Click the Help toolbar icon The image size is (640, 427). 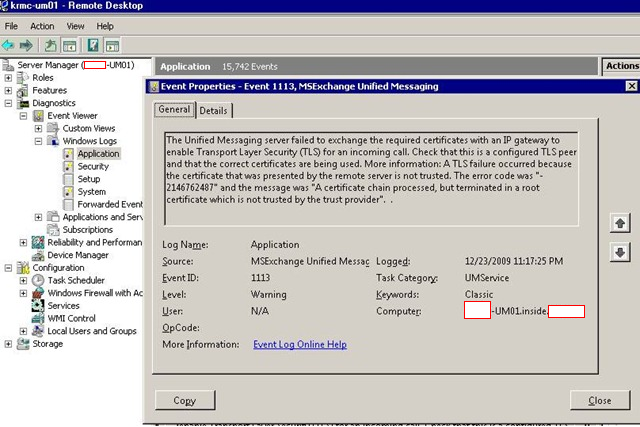coord(93,45)
